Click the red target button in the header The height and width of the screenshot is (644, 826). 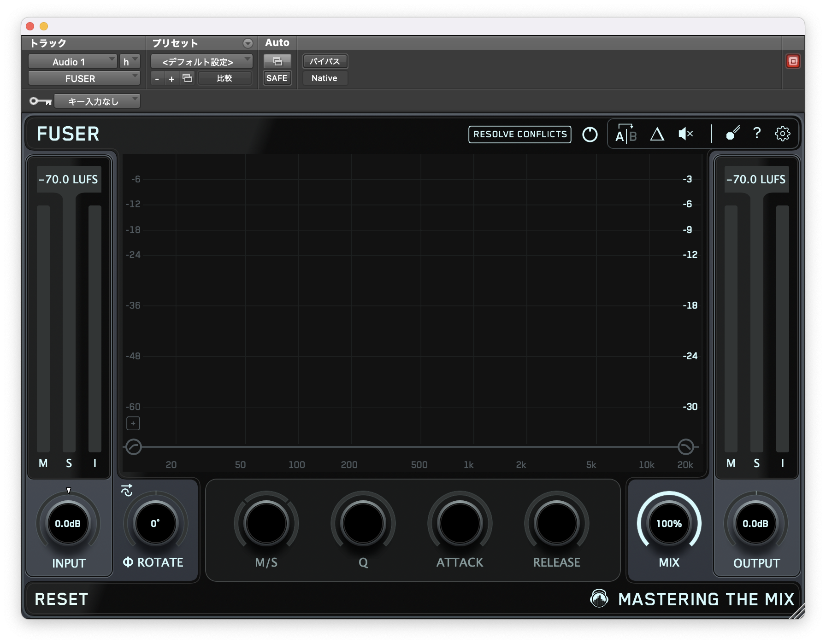(x=793, y=61)
